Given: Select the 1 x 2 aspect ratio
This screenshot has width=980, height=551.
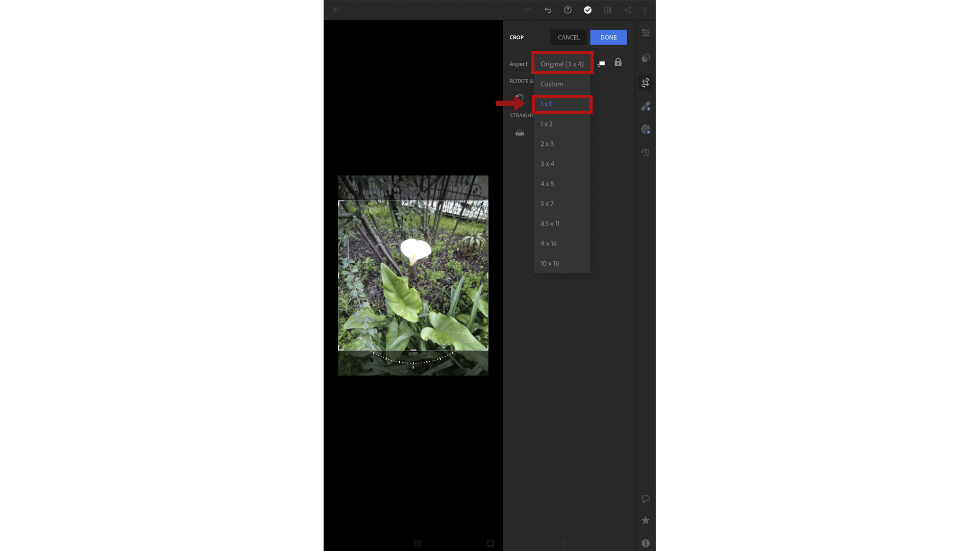Looking at the screenshot, I should click(562, 124).
